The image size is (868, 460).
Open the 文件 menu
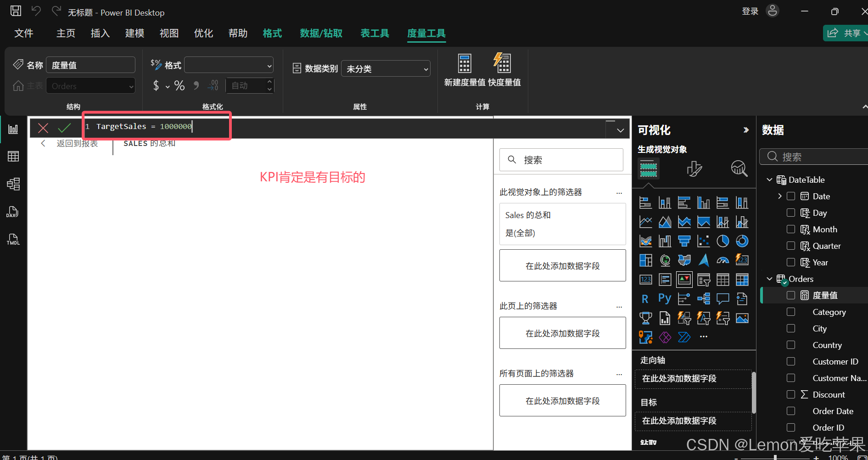coord(24,33)
